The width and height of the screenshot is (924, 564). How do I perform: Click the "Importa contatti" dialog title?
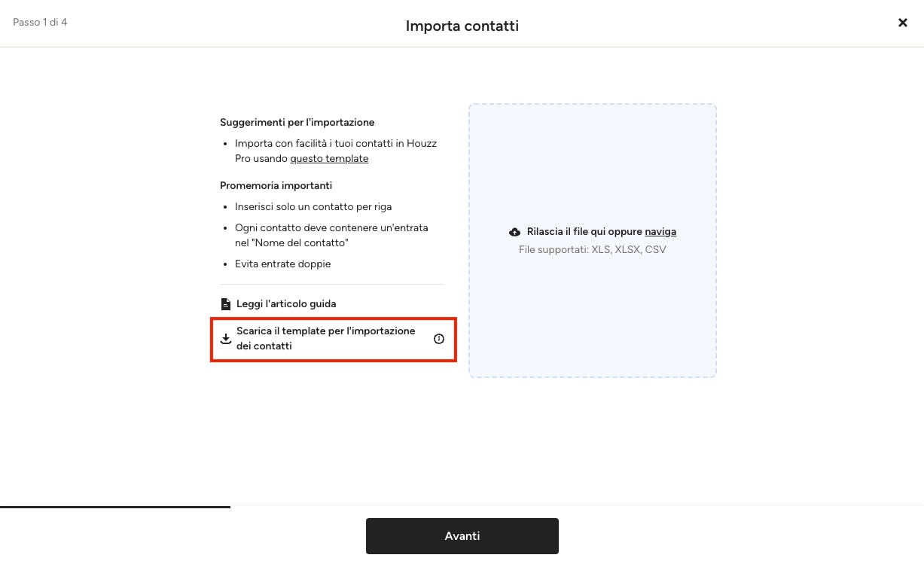(x=462, y=26)
